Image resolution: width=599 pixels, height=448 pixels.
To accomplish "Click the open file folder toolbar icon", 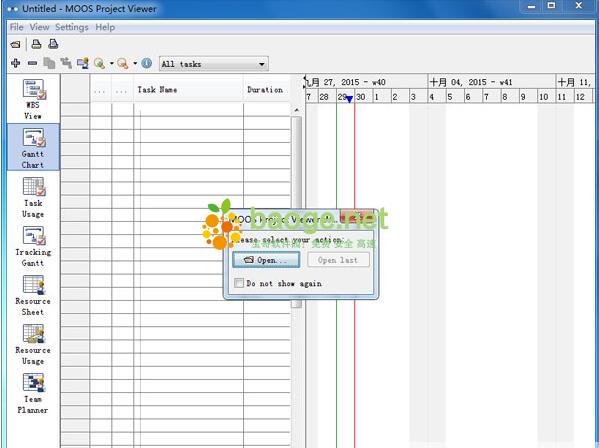I will tap(16, 44).
